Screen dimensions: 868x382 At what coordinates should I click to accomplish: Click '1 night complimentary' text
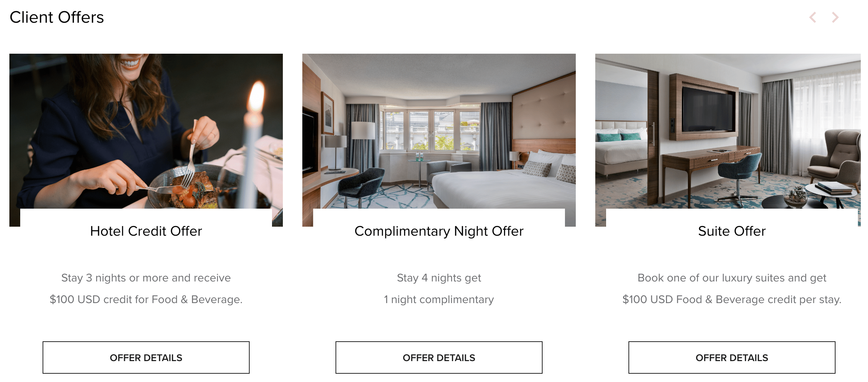[439, 300]
